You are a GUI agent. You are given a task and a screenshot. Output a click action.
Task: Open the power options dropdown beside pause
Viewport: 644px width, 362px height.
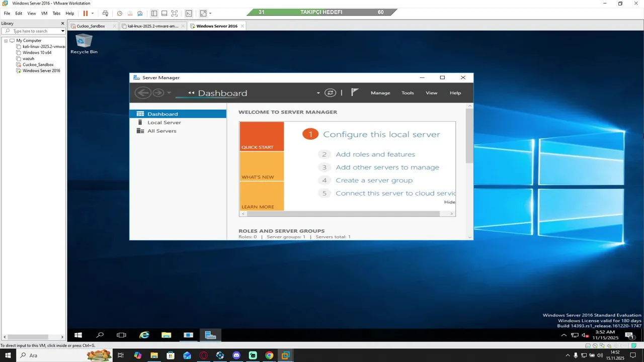pyautogui.click(x=93, y=14)
